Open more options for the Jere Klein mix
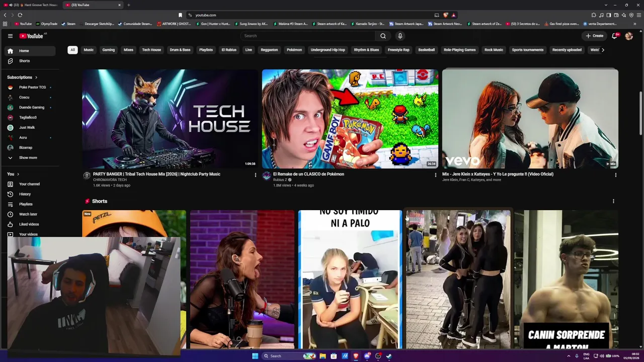This screenshot has width=644, height=362. [x=615, y=175]
